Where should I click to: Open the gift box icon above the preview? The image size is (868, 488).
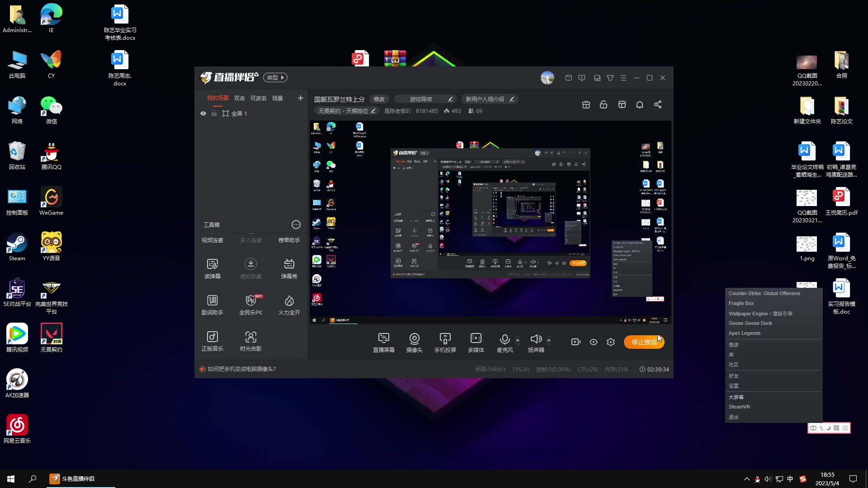(586, 104)
